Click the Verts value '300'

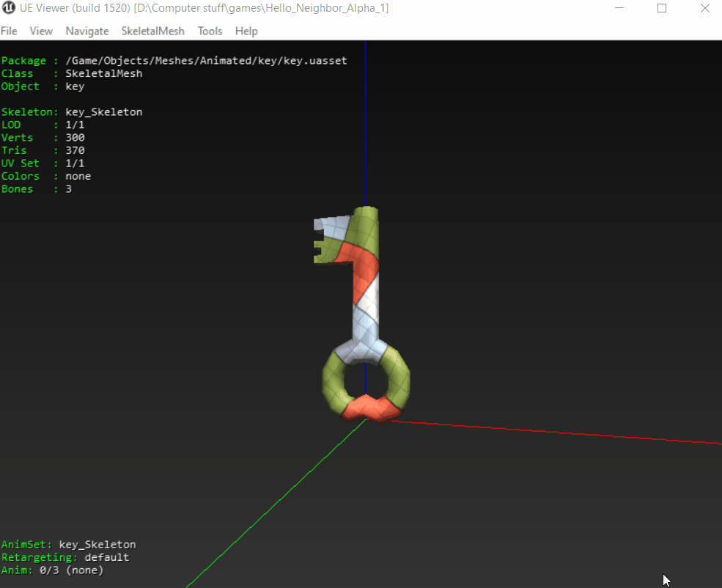(x=75, y=138)
